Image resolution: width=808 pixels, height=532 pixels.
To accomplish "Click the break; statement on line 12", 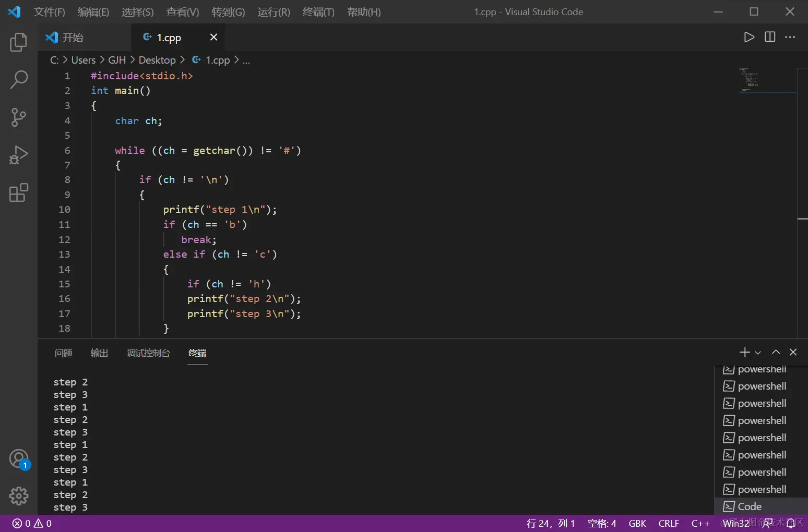I will click(x=199, y=239).
